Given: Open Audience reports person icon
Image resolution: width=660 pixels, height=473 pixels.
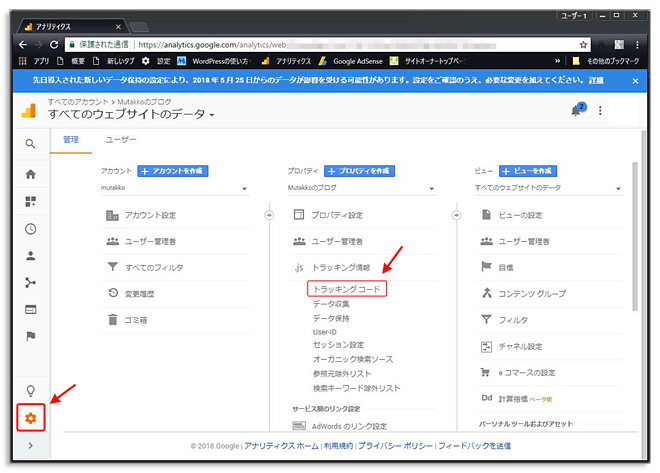Looking at the screenshot, I should click(30, 256).
